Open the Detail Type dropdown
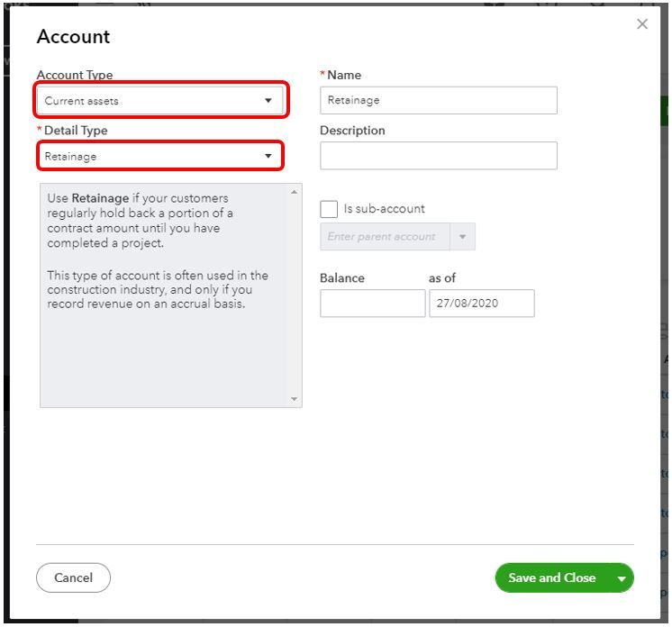Viewport: 672px width, 627px height. point(160,156)
